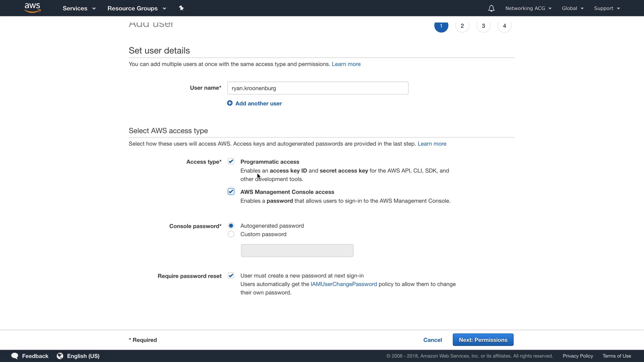Open the Support menu
This screenshot has width=644, height=362.
[607, 8]
